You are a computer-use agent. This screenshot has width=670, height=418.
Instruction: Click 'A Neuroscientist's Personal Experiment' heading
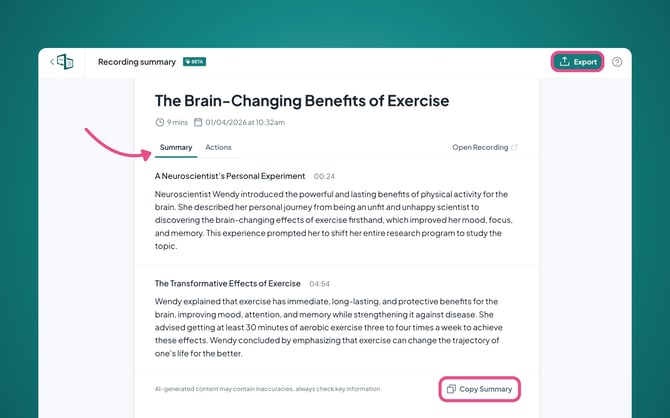pyautogui.click(x=230, y=176)
